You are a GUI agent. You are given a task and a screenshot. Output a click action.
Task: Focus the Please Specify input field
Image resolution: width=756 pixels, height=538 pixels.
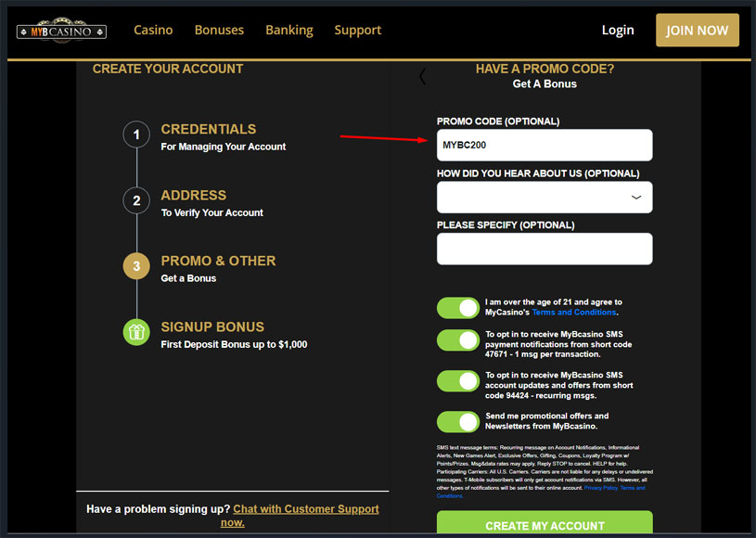(545, 249)
